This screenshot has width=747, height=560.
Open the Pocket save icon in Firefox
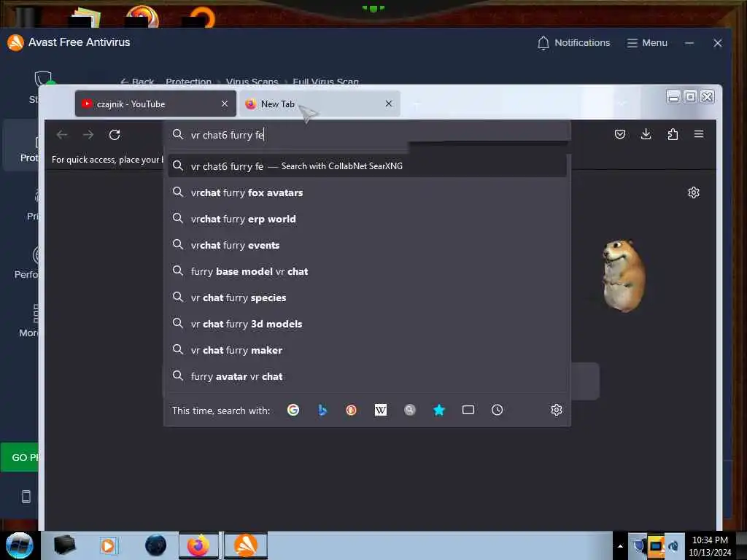tap(620, 134)
